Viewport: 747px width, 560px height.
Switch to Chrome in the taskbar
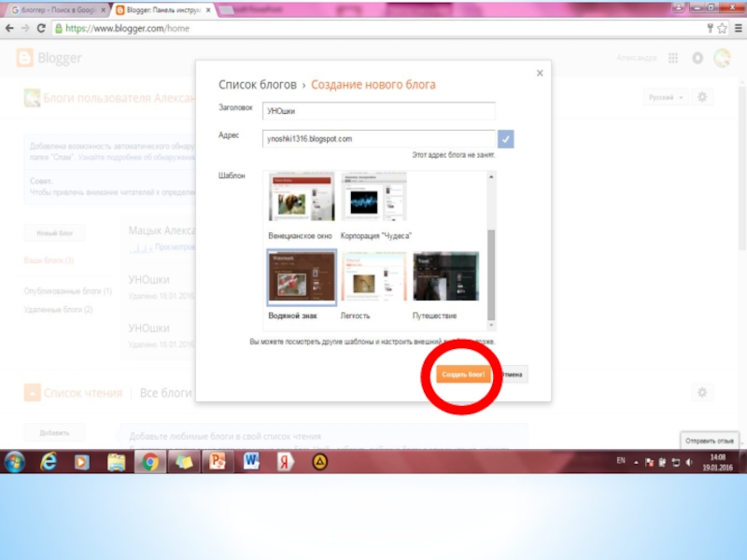[149, 462]
